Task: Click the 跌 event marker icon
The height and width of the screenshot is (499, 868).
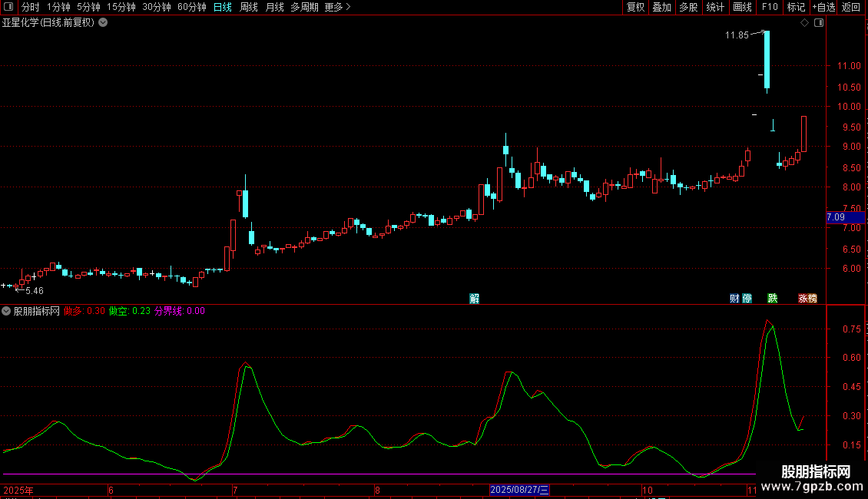Action: pyautogui.click(x=773, y=299)
